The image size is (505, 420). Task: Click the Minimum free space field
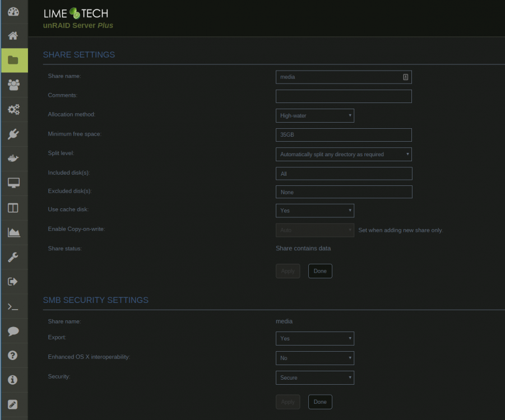(344, 135)
